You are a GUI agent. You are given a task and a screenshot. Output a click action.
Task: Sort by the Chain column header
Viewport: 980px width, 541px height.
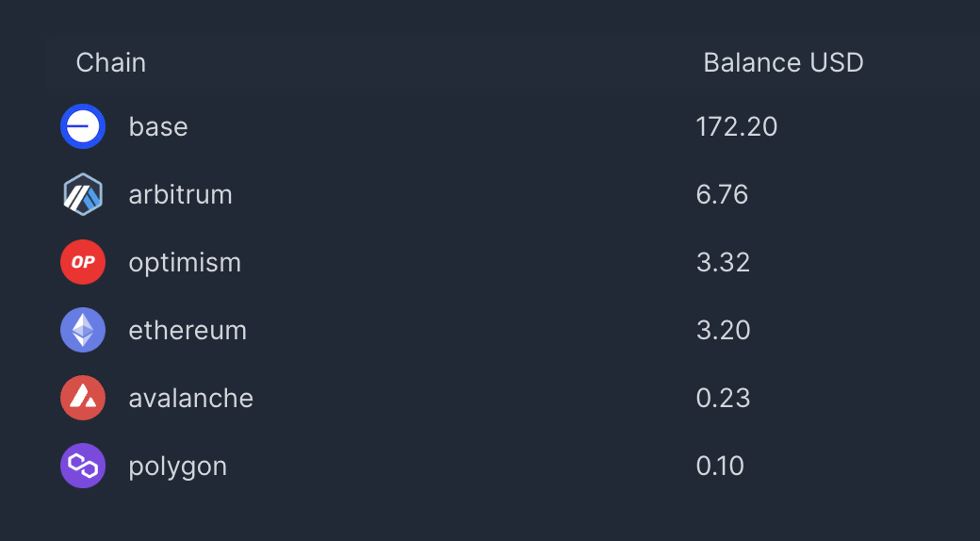[111, 63]
